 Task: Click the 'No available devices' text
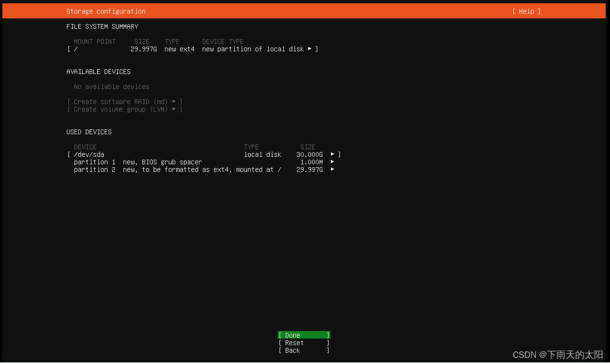tap(112, 87)
